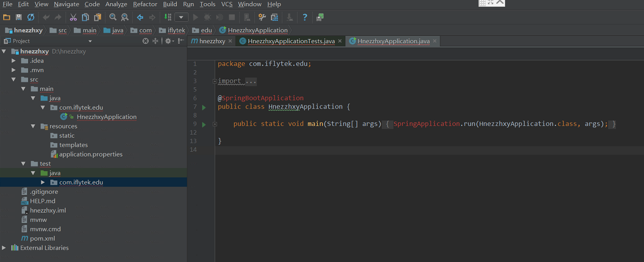Screen dimensions: 644x262
Task: Expand the .idea folder
Action: tap(14, 61)
